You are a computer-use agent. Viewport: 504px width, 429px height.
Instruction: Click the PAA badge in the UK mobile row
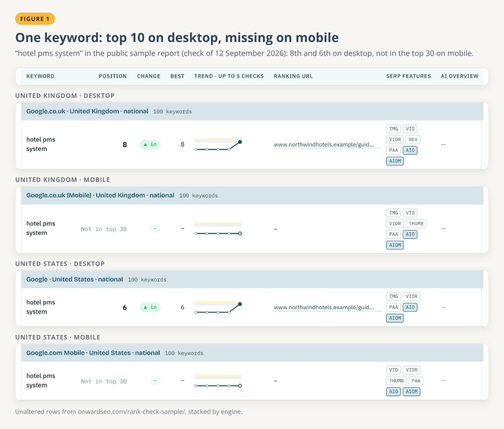point(394,234)
